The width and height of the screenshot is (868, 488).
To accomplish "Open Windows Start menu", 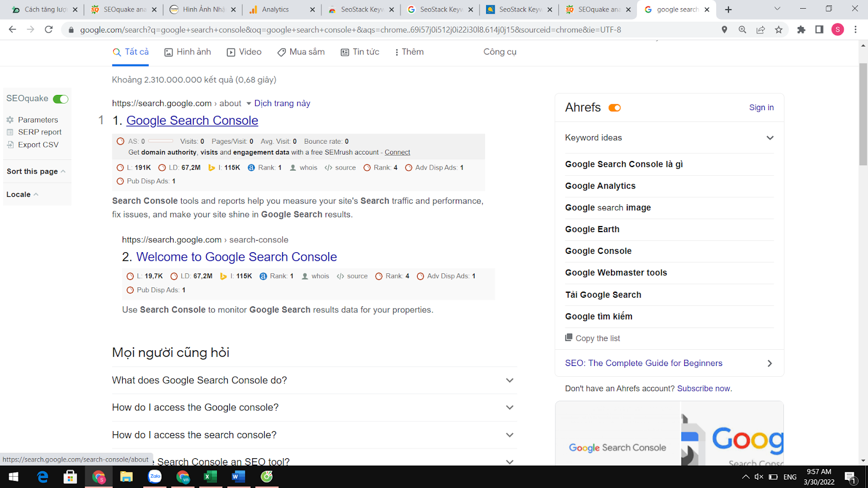I will pyautogui.click(x=14, y=477).
